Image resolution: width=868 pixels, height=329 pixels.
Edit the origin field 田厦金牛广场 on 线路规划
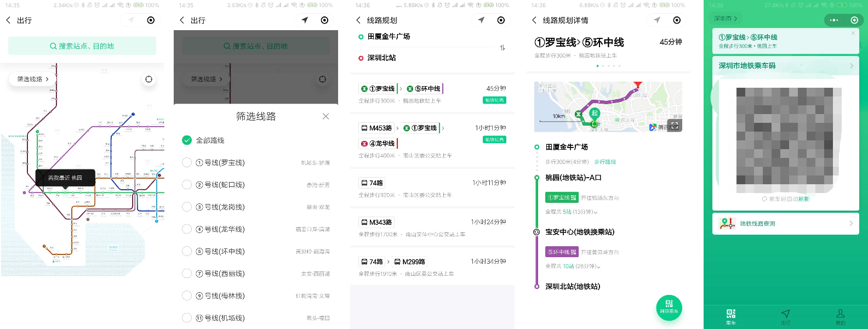click(389, 36)
